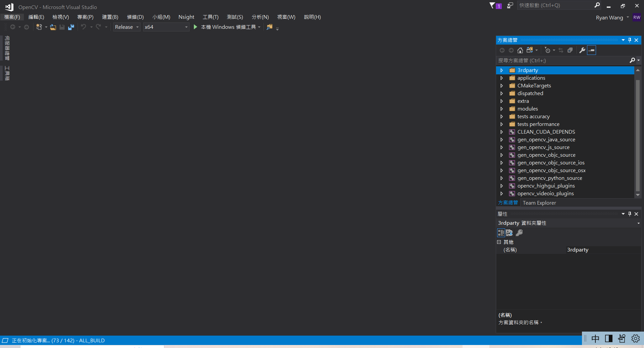Screen dimensions: 644x348
Task: Select opencv_videoio_plugins project
Action: click(545, 194)
